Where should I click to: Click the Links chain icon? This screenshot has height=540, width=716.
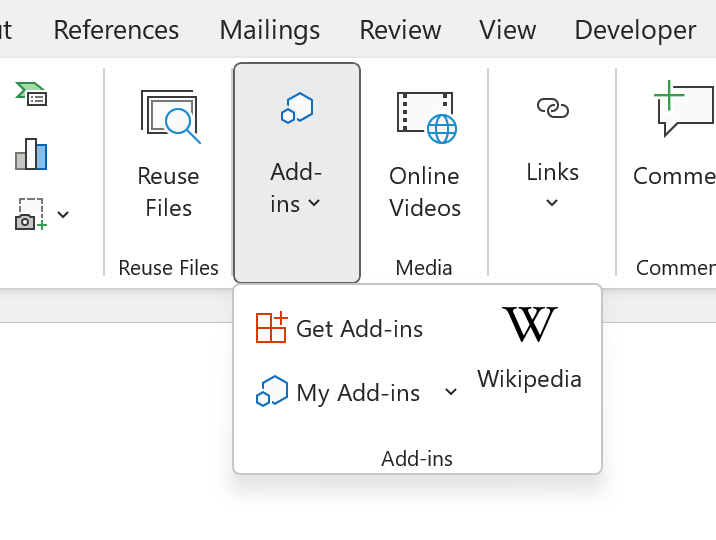pyautogui.click(x=552, y=108)
